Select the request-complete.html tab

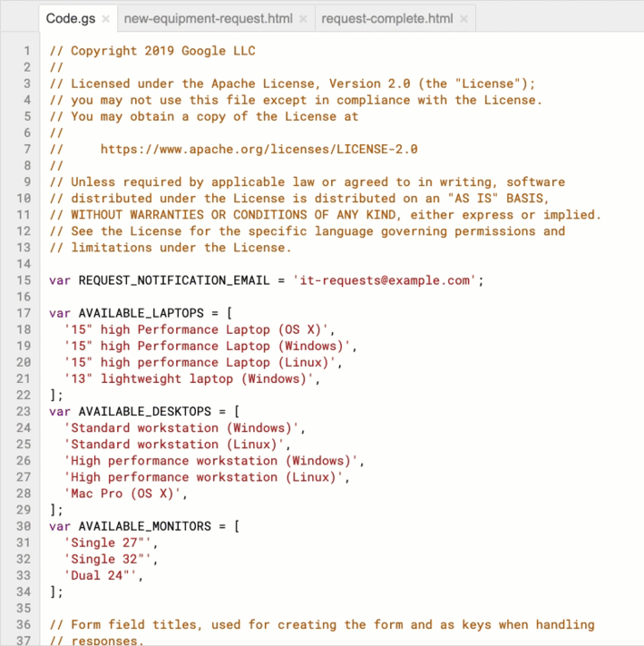386,18
